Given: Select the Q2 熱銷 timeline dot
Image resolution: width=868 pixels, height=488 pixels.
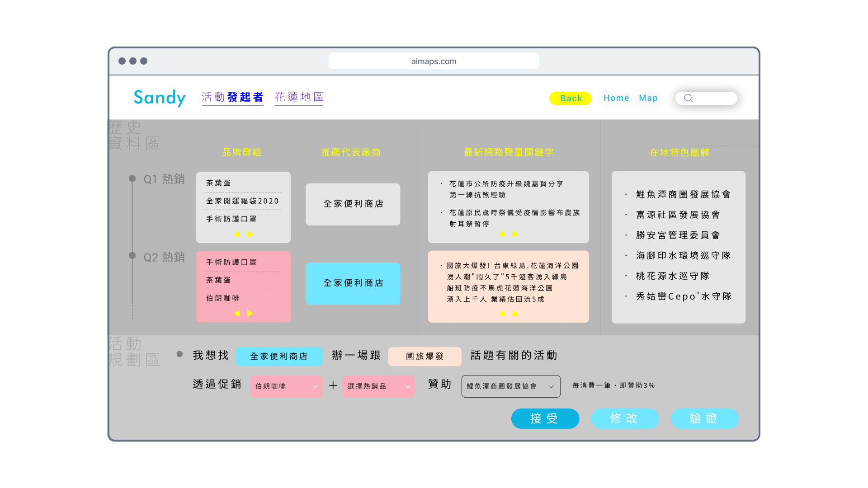Looking at the screenshot, I should (132, 255).
